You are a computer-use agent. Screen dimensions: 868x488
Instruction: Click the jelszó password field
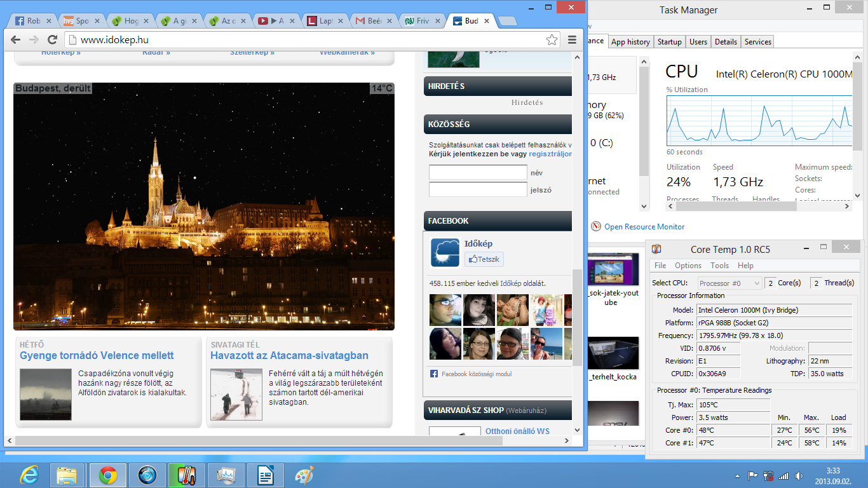(478, 189)
